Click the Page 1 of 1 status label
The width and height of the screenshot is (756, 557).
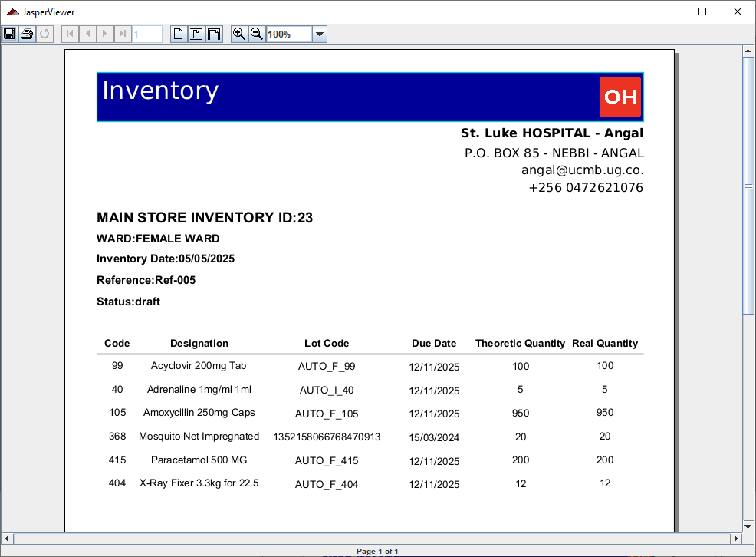(376, 551)
